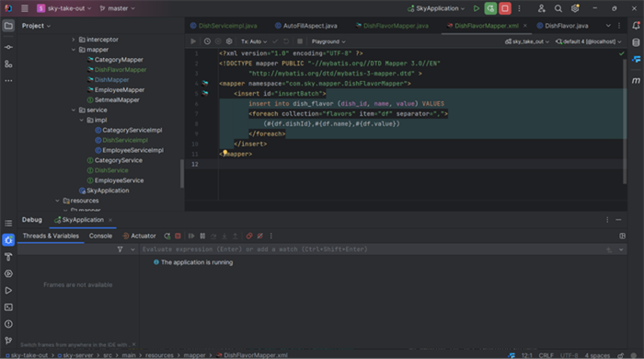Show more tool windows ellipsis

pyautogui.click(x=8, y=80)
